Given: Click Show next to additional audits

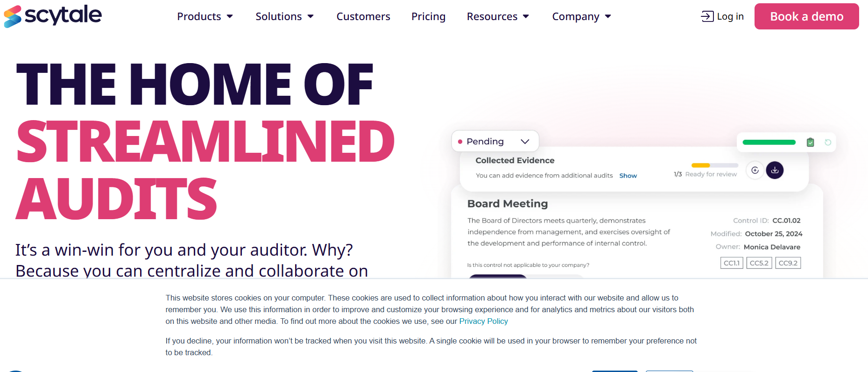Looking at the screenshot, I should click(x=628, y=176).
